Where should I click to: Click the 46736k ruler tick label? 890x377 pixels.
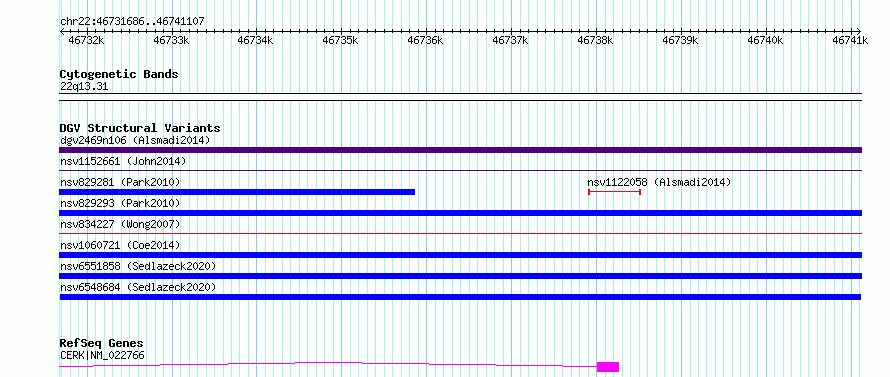(x=426, y=40)
